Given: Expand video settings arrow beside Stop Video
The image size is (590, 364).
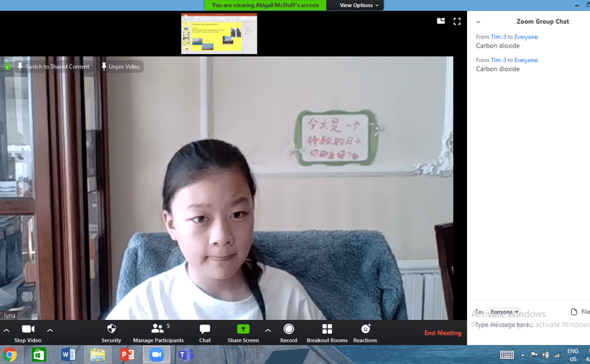Looking at the screenshot, I should coord(50,330).
